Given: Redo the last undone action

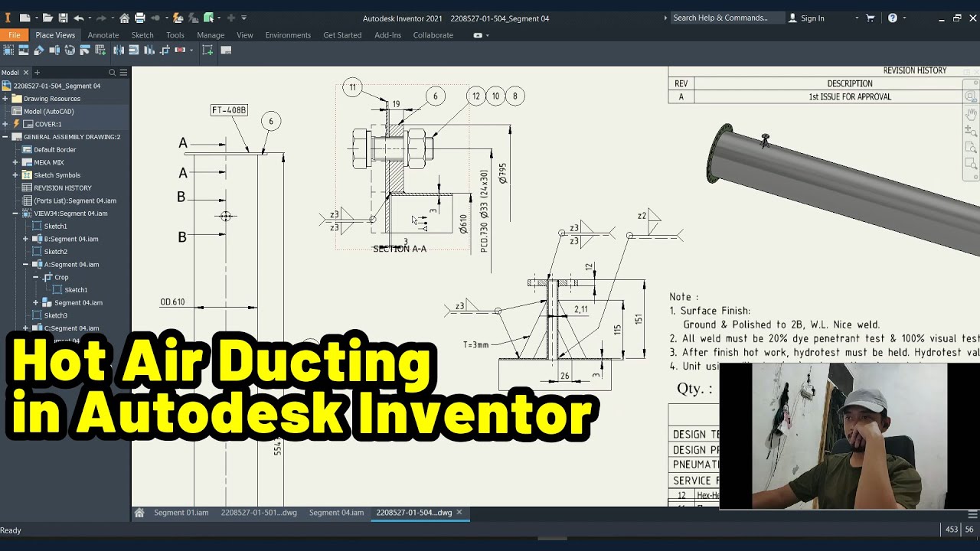Looking at the screenshot, I should (101, 18).
